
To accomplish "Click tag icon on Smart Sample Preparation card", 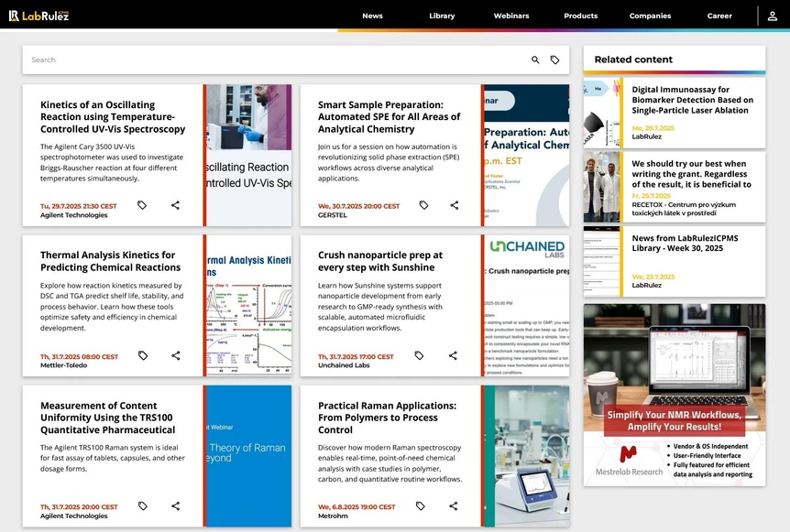I will point(423,205).
